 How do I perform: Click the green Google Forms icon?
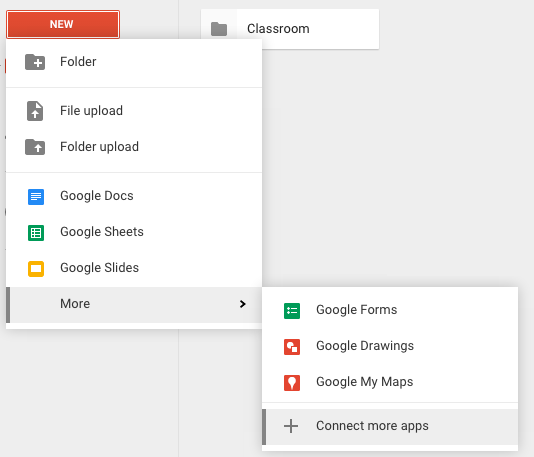(292, 311)
